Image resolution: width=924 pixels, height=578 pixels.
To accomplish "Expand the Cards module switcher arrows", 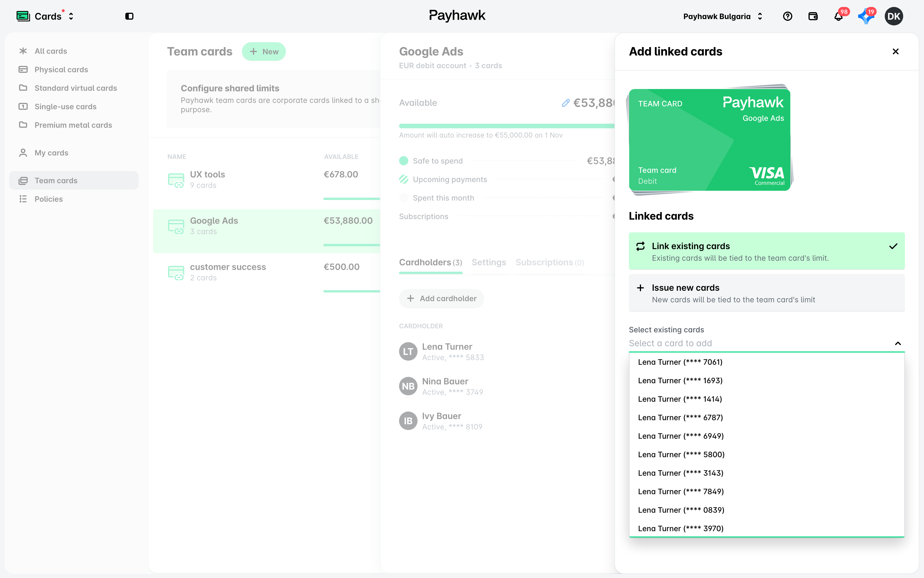I will point(71,16).
